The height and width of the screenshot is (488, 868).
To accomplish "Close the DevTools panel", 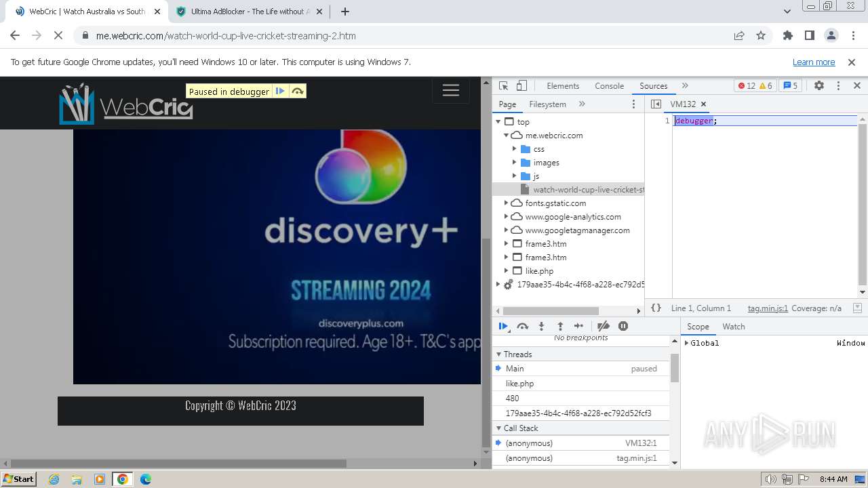I will 857,86.
